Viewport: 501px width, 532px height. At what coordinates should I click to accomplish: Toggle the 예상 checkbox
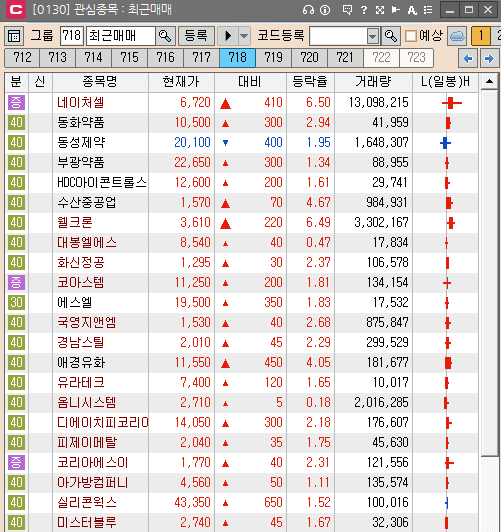click(411, 36)
